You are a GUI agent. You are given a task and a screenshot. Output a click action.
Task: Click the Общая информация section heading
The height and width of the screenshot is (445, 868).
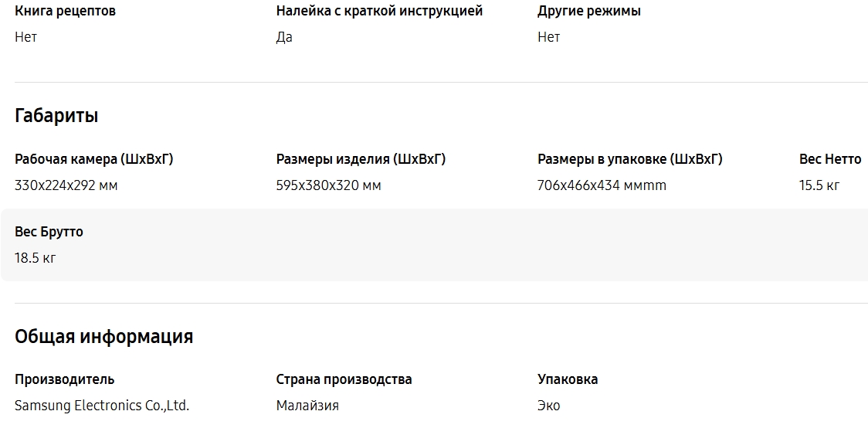click(104, 337)
